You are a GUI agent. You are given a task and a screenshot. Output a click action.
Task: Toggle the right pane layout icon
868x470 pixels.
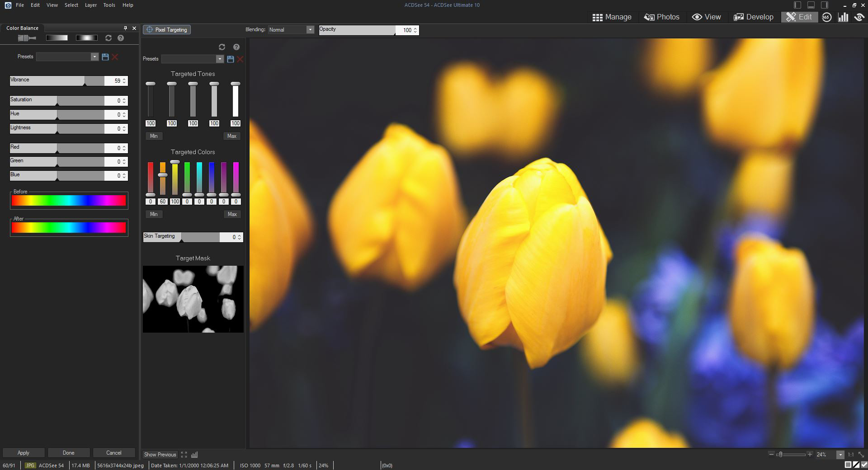(825, 5)
